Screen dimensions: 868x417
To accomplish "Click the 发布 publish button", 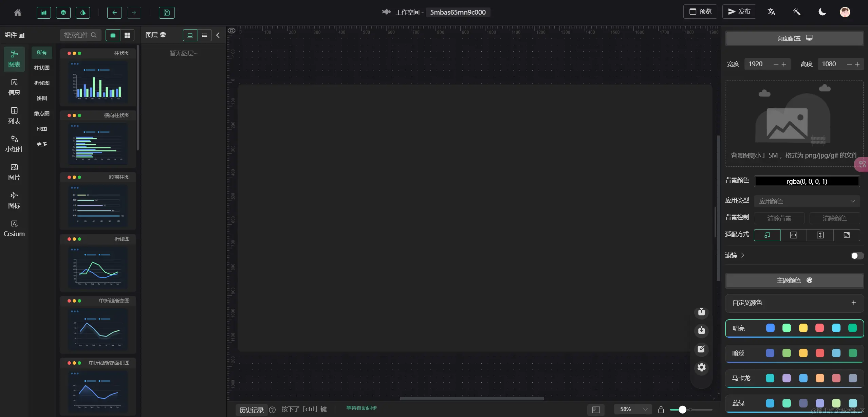I will click(x=739, y=12).
